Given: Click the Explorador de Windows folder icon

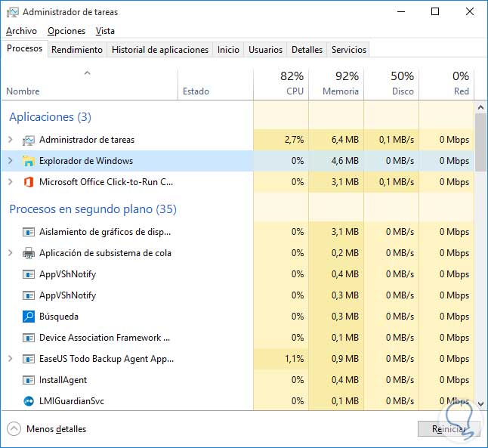Looking at the screenshot, I should pyautogui.click(x=29, y=161).
